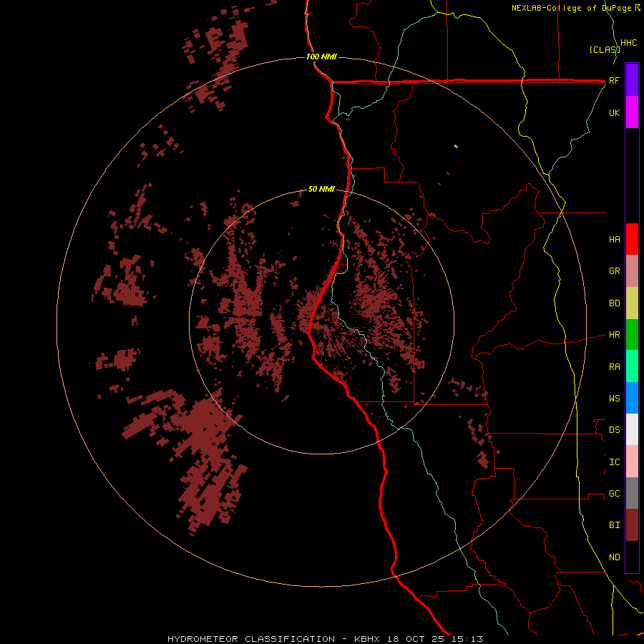644x644 pixels.
Task: Click the HYDROMETEOR CLASSIFICATION title text
Action: tap(251, 639)
